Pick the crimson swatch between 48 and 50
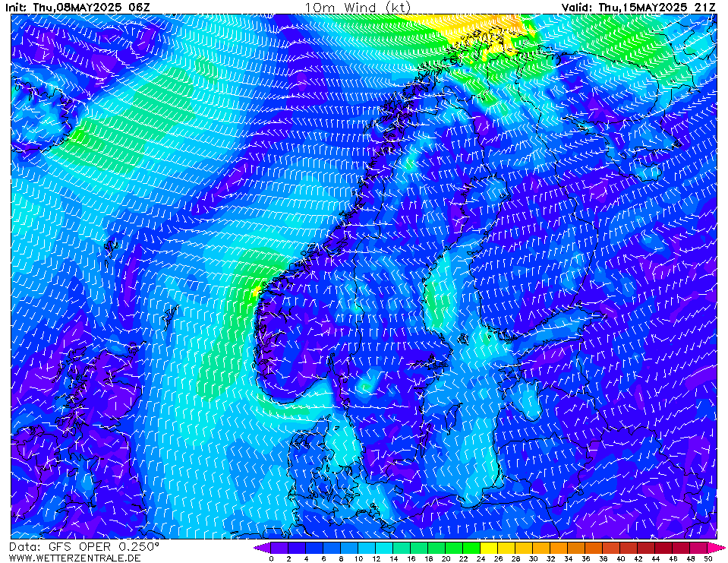 point(698,548)
